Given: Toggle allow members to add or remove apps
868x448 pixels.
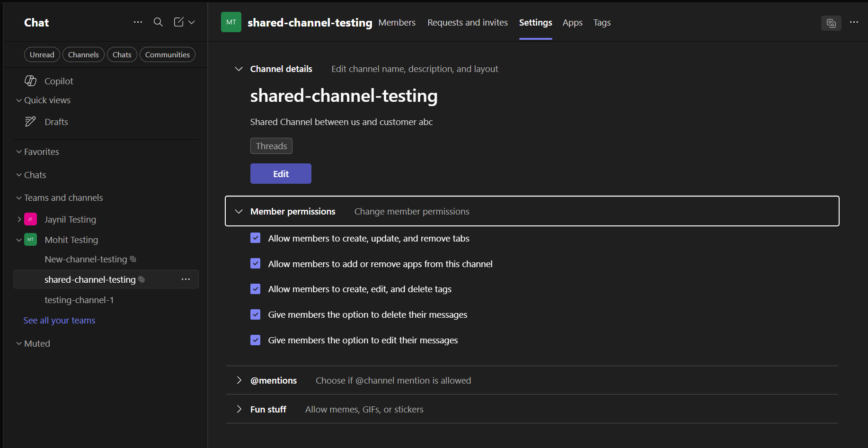Looking at the screenshot, I should [255, 263].
